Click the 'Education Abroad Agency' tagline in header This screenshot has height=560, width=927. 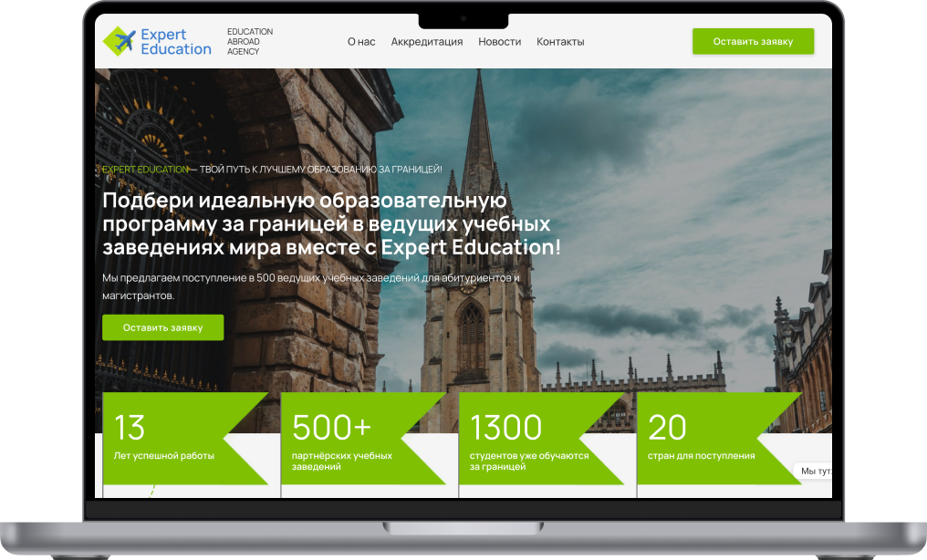pyautogui.click(x=249, y=42)
